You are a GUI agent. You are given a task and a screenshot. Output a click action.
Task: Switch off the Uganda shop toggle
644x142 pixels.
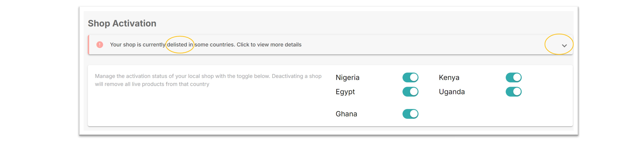(514, 92)
